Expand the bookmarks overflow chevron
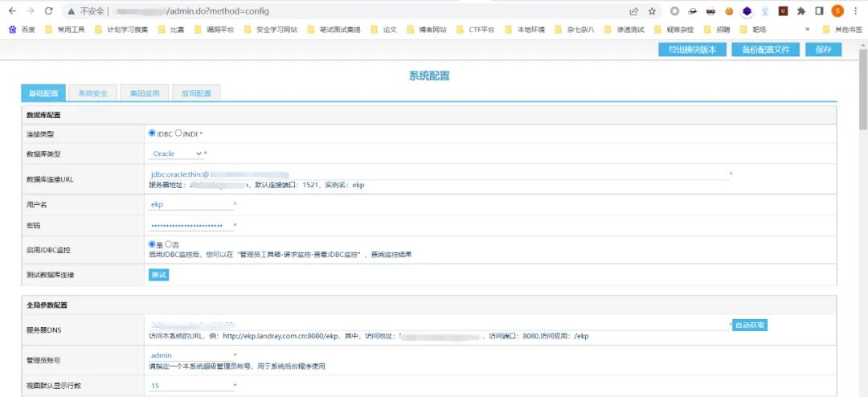This screenshot has height=397, width=868. [808, 30]
